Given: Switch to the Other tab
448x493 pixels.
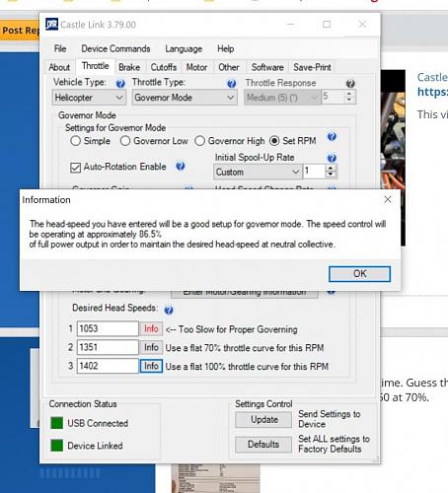Looking at the screenshot, I should (x=229, y=67).
